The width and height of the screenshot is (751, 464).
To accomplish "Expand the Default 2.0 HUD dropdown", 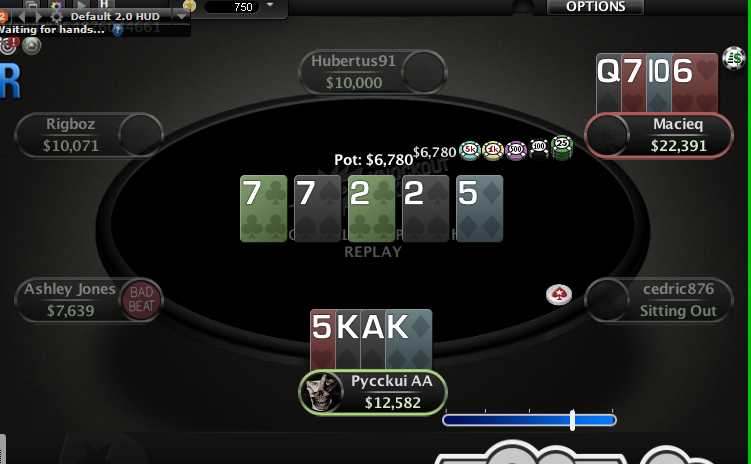I will pos(182,17).
